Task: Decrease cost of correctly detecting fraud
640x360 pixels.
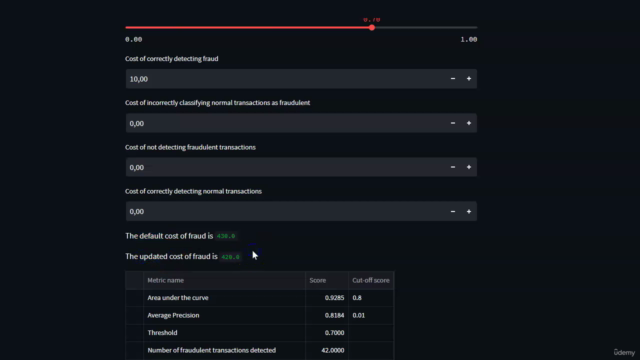Action: (453, 79)
